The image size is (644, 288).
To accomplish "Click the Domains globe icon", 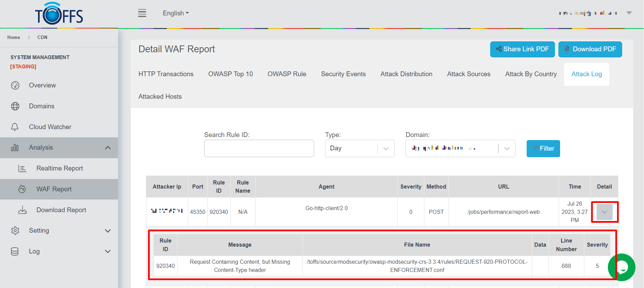I will [x=15, y=106].
